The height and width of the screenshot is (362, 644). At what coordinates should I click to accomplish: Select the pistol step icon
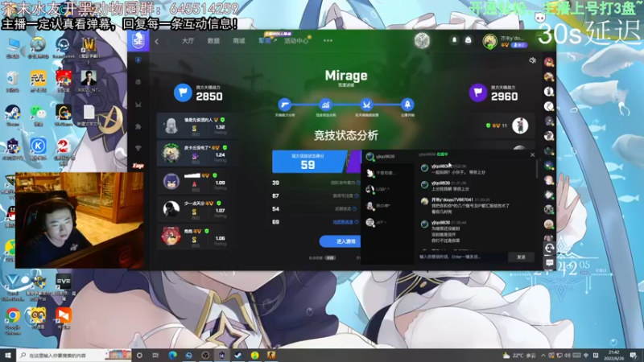285,105
